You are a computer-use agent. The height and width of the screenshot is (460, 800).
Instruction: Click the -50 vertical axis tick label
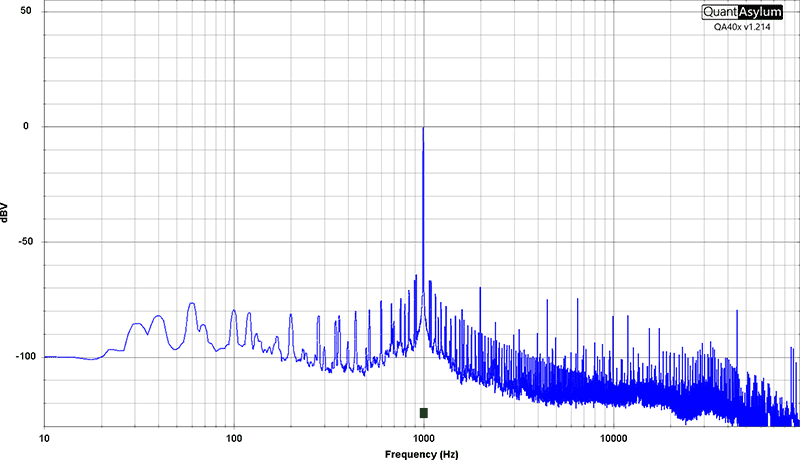[24, 242]
